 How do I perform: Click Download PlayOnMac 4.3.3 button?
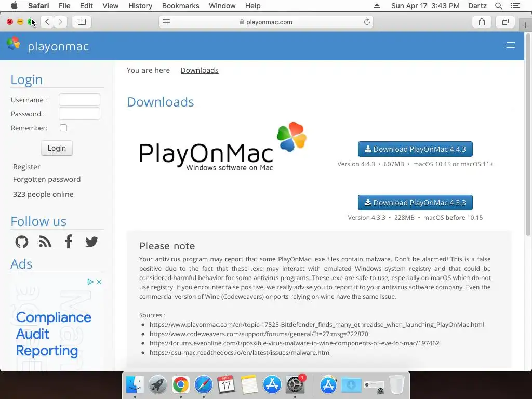pyautogui.click(x=415, y=203)
